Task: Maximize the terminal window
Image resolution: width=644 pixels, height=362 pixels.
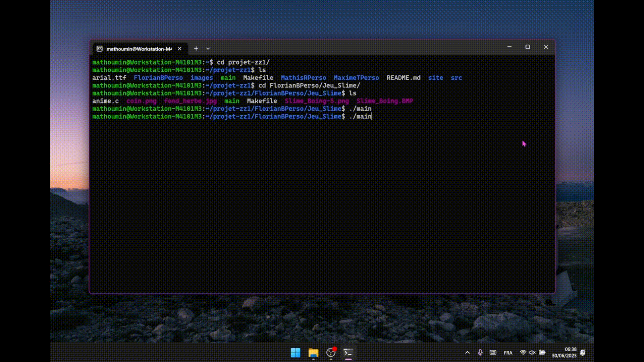Action: 528,47
